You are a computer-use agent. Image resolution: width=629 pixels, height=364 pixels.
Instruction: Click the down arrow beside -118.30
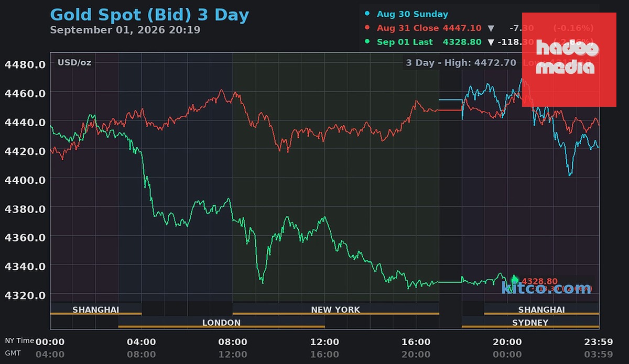[x=491, y=42]
